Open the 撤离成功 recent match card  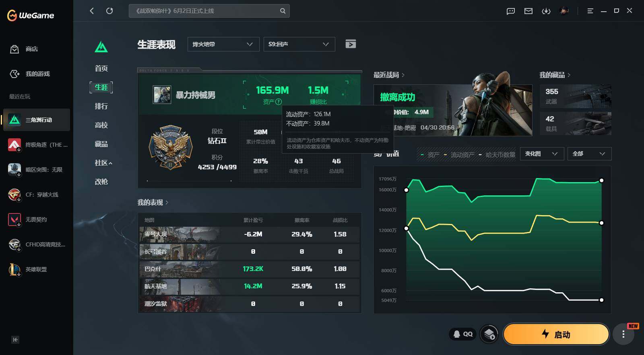(453, 110)
